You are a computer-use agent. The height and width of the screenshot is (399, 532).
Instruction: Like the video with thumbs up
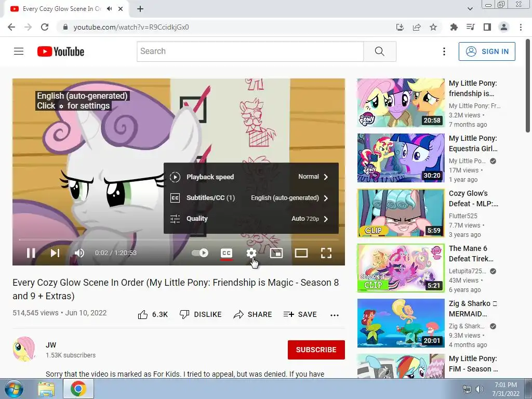click(x=153, y=314)
